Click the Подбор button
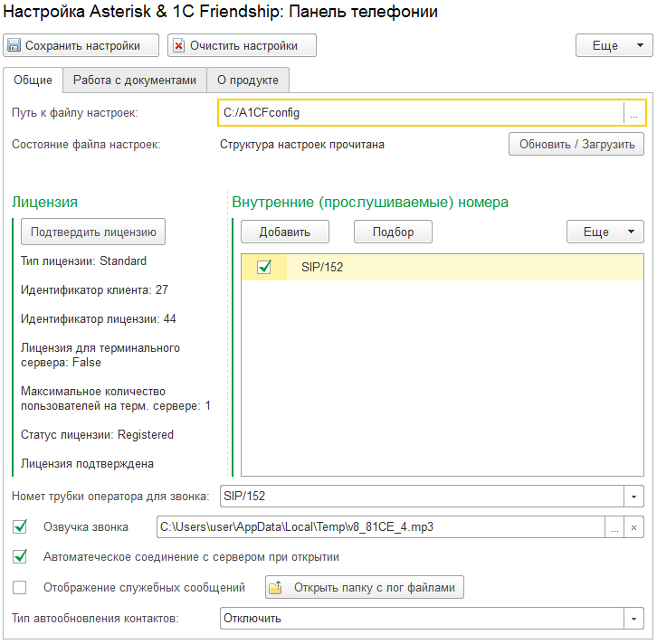The height and width of the screenshot is (644, 657). tap(393, 232)
